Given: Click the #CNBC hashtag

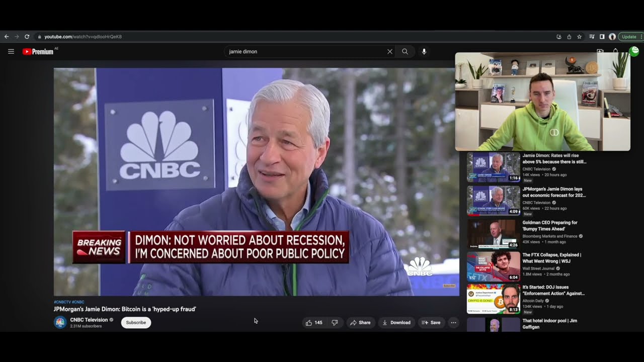Looking at the screenshot, I should point(78,302).
